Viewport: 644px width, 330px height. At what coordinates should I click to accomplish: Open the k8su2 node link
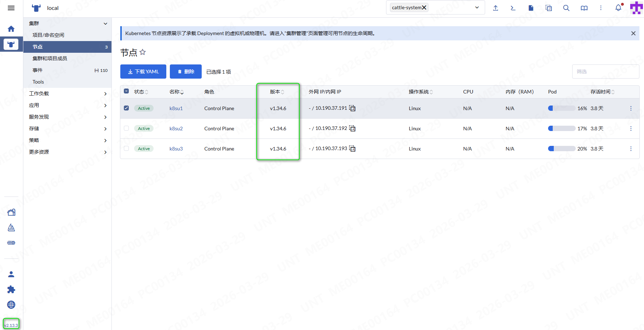pyautogui.click(x=176, y=129)
